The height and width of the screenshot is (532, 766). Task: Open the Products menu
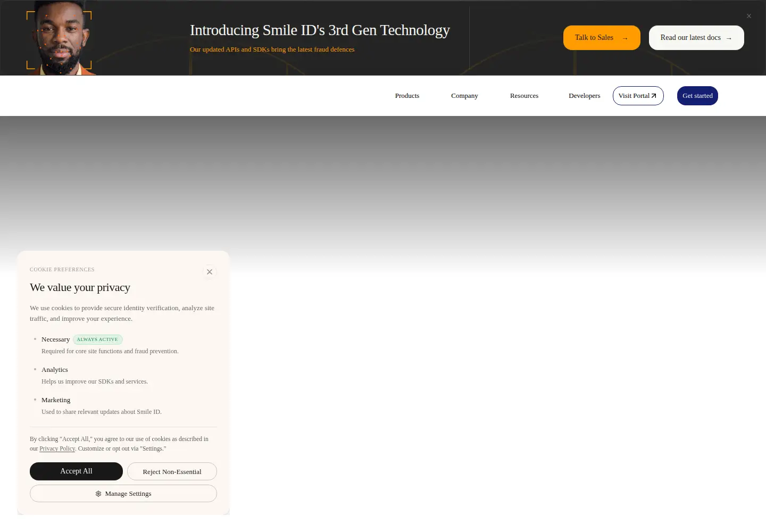407,96
